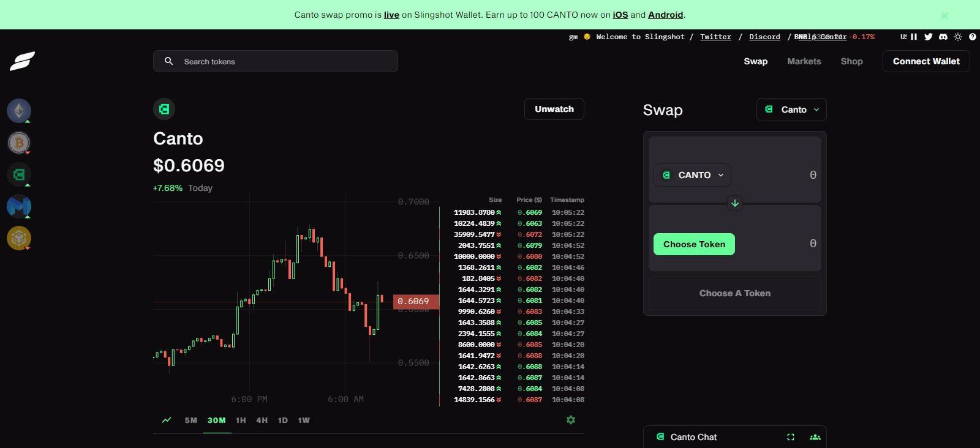Switch to line chart view
The image size is (980, 448).
point(167,420)
